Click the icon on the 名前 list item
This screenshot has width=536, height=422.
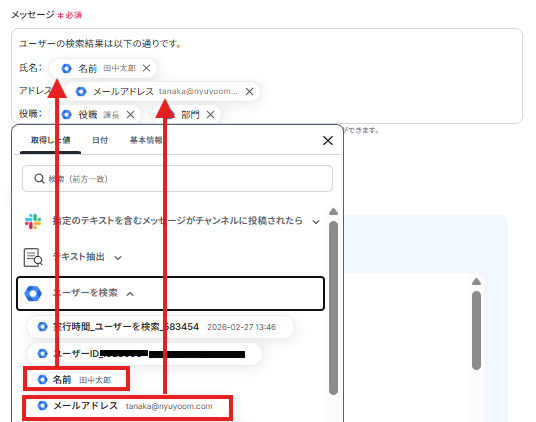[42, 380]
